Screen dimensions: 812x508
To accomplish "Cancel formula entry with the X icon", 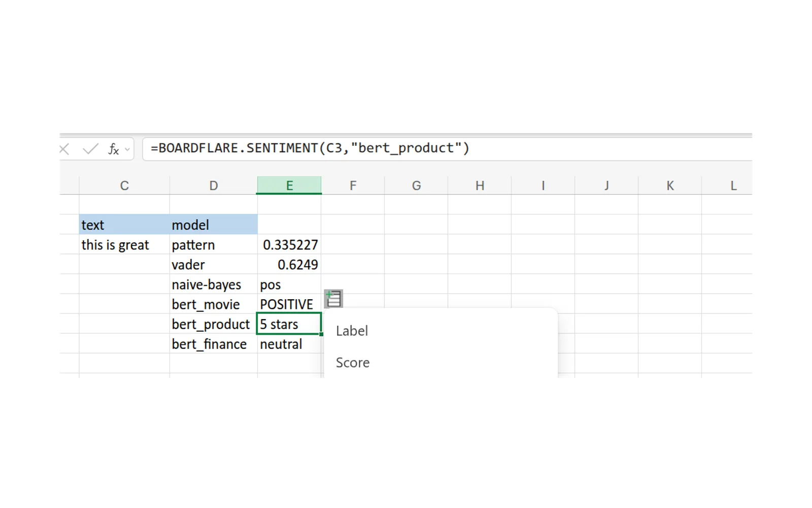I will pos(64,149).
